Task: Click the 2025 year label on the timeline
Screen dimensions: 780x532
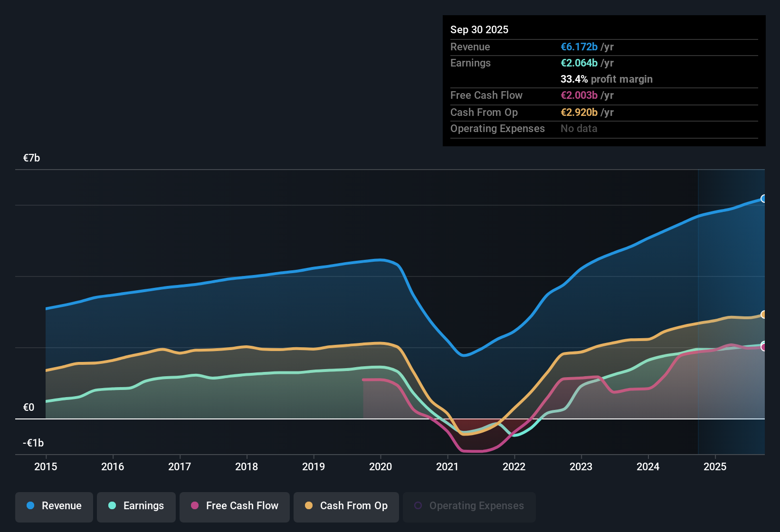Action: tap(715, 467)
